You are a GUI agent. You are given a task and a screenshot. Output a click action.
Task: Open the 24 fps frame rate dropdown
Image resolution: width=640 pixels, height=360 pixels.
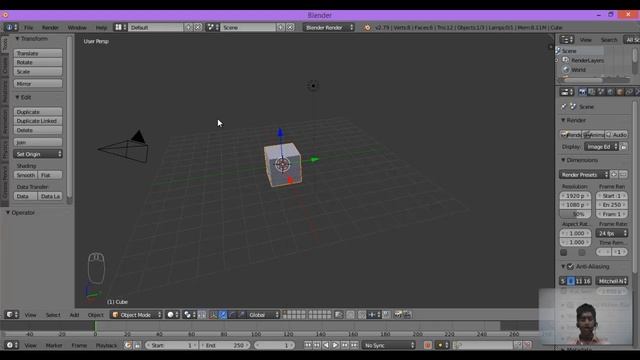[612, 233]
